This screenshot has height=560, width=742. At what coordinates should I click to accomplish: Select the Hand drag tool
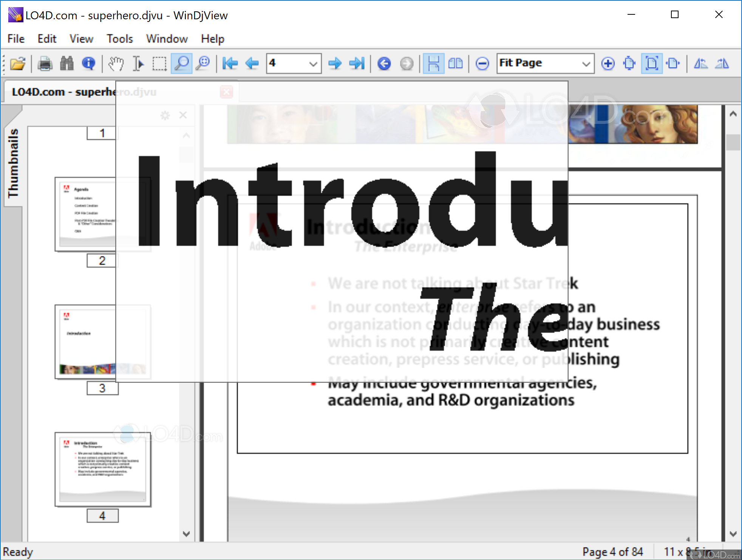[x=116, y=63]
